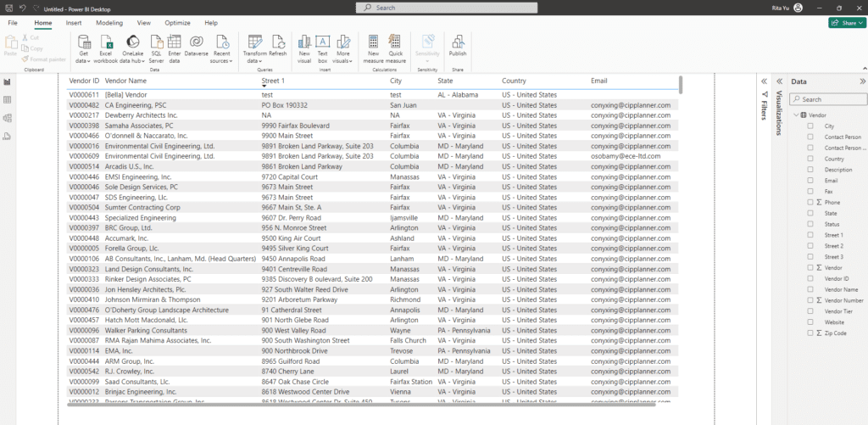Tick the Email field checkbox
The width and height of the screenshot is (868, 425).
click(810, 181)
